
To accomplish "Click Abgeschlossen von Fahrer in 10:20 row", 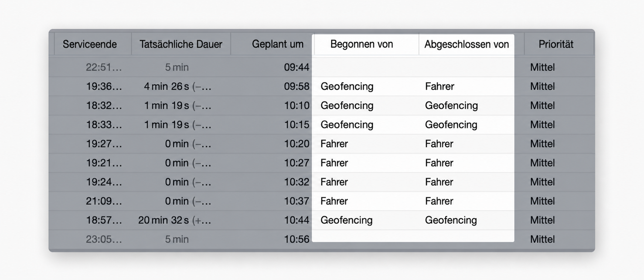I will click(439, 144).
